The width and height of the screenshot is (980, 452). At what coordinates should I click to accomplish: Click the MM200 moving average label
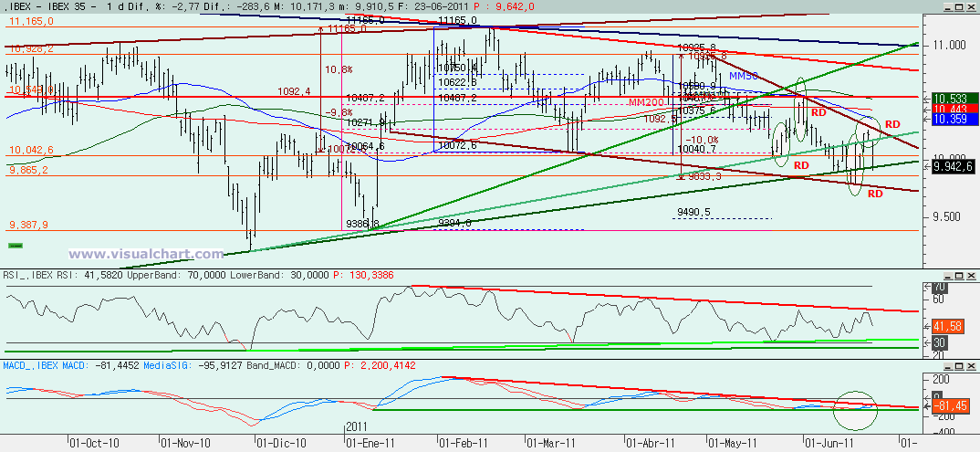644,102
